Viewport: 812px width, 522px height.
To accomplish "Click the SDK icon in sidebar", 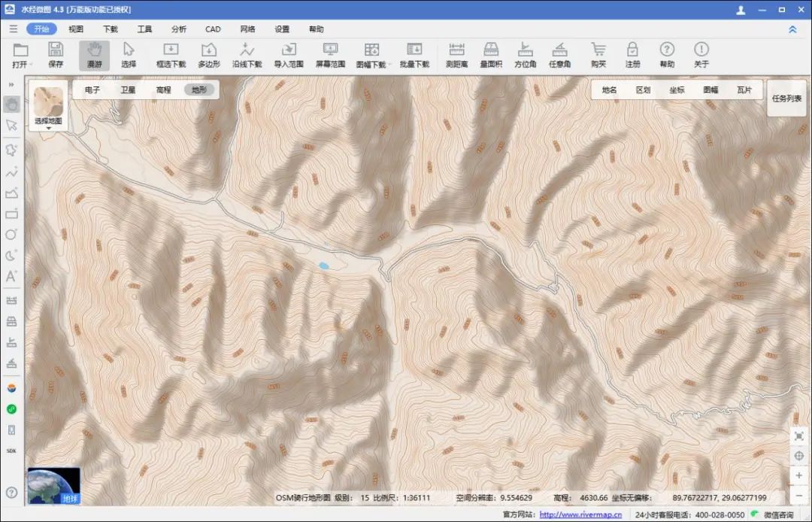I will click(x=11, y=451).
